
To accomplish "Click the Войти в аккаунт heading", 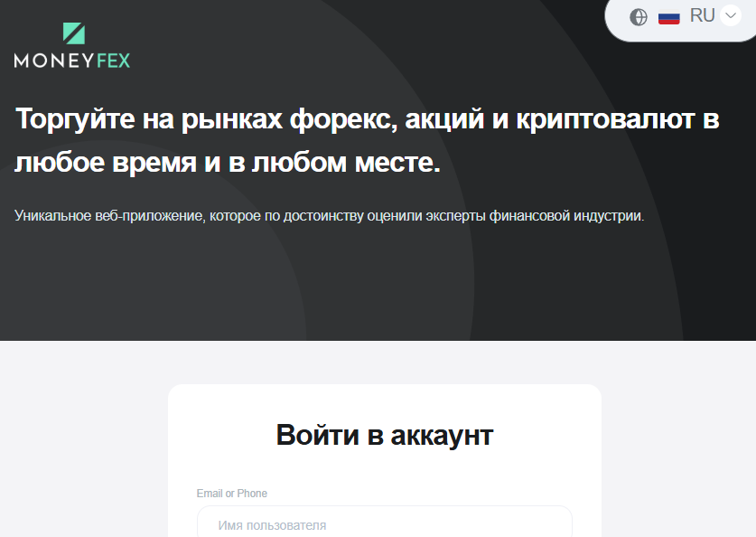I will point(385,435).
